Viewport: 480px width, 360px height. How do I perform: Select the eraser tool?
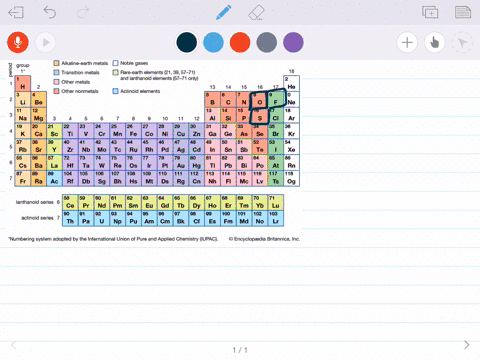tap(256, 12)
